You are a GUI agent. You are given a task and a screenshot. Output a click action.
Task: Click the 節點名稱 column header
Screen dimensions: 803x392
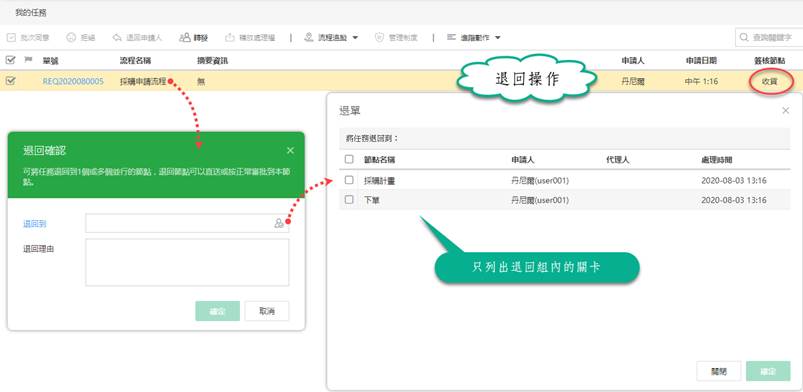pos(379,160)
